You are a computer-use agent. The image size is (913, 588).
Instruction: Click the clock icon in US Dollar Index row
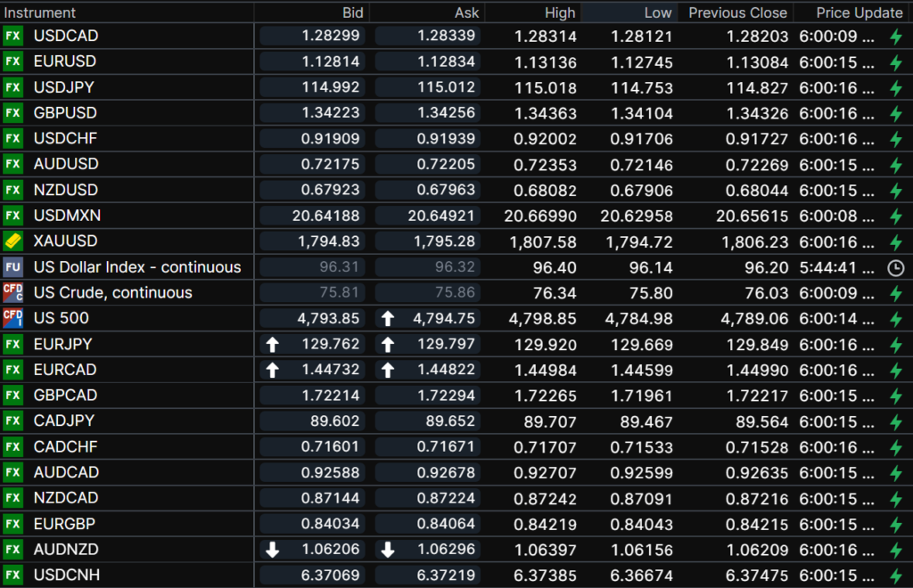tap(896, 267)
